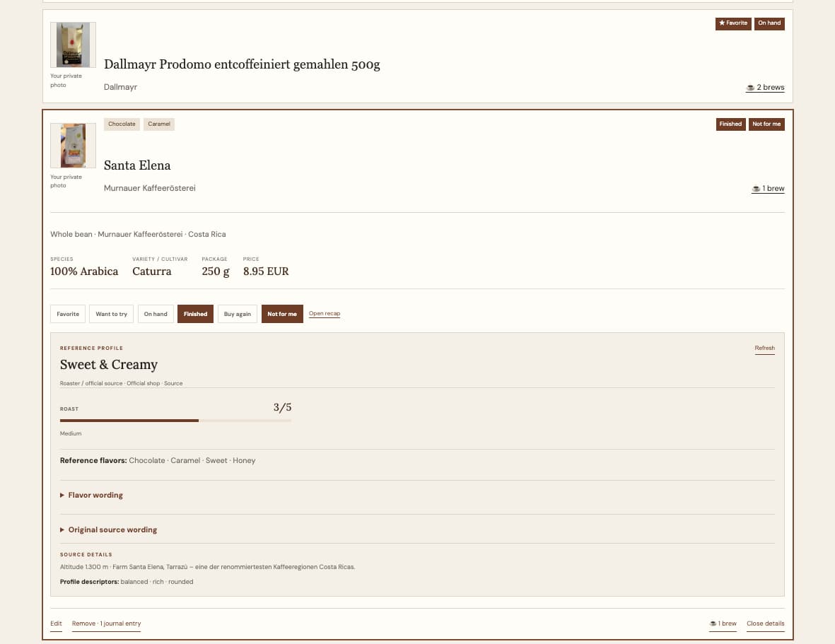The width and height of the screenshot is (835, 644).
Task: Click the coffee cup icon beside Santa Elena's 1 brew
Action: coord(756,189)
